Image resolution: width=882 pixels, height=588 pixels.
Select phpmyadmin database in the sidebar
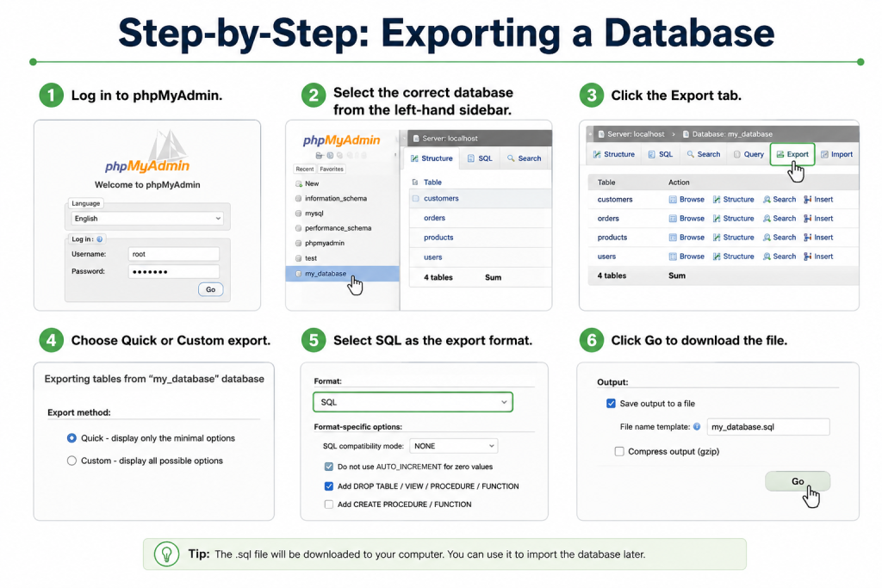tap(325, 244)
